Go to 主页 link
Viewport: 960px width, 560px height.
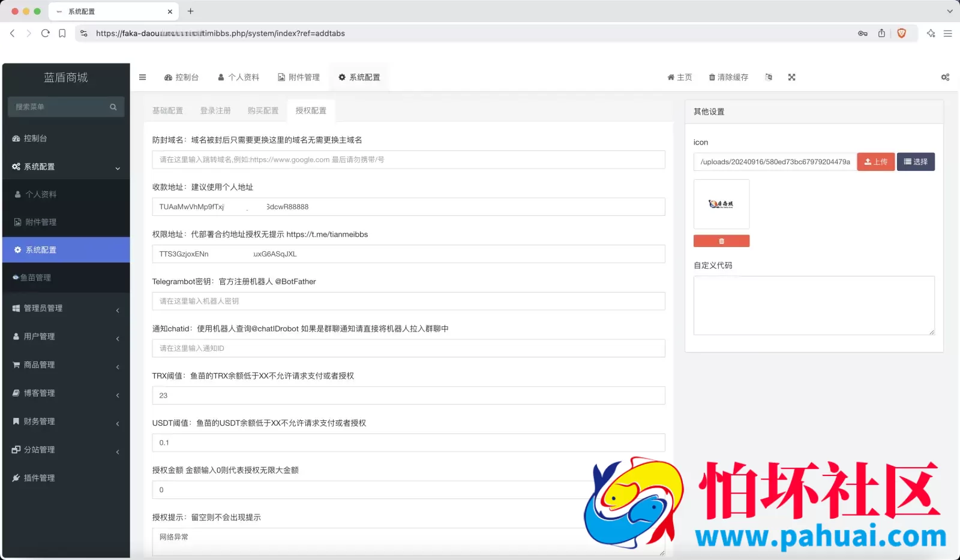click(x=680, y=77)
